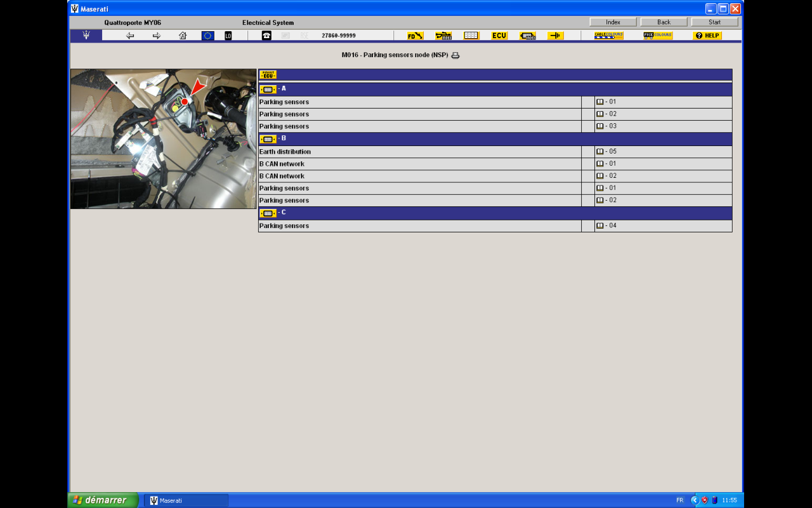
Task: Click the chassis number range 27860-99999
Action: 339,36
